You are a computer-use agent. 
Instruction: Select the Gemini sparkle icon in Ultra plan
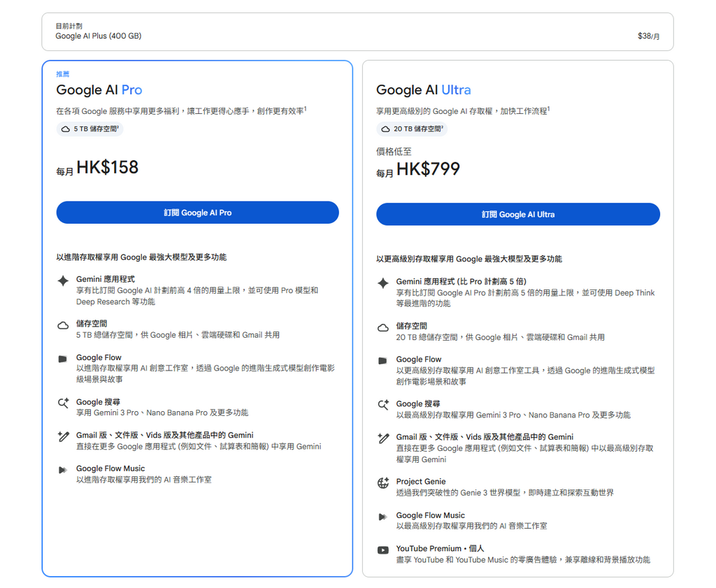coord(383,283)
